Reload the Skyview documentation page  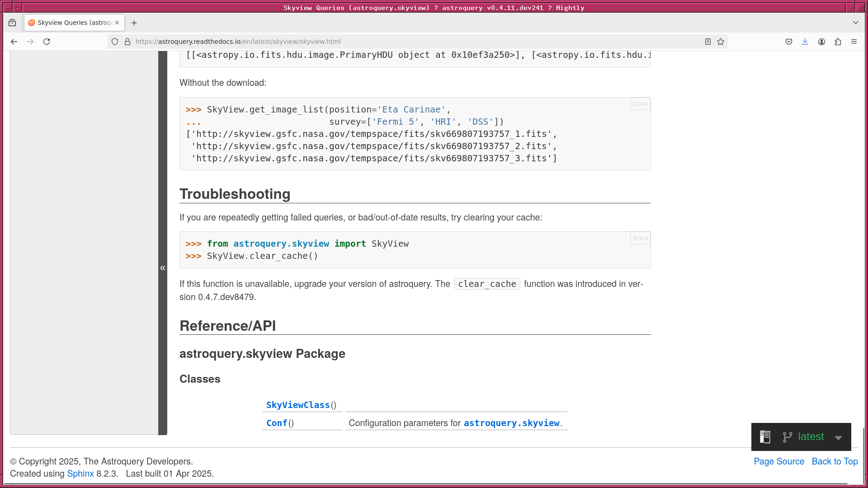[47, 42]
